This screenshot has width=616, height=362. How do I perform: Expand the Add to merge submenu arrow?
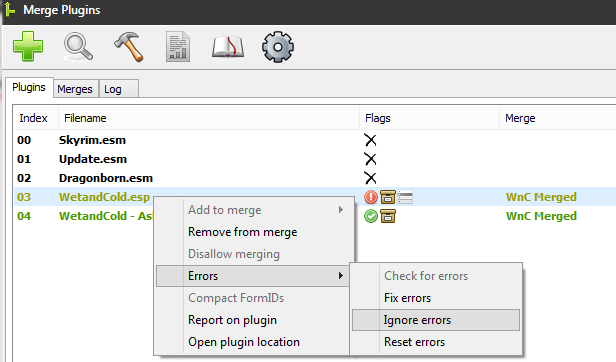point(341,210)
